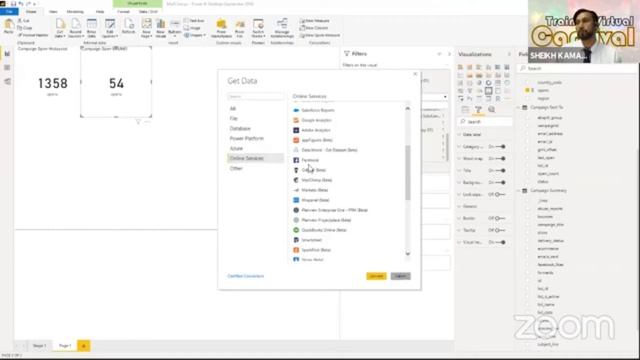Toggle the Category label switch

pos(500,147)
